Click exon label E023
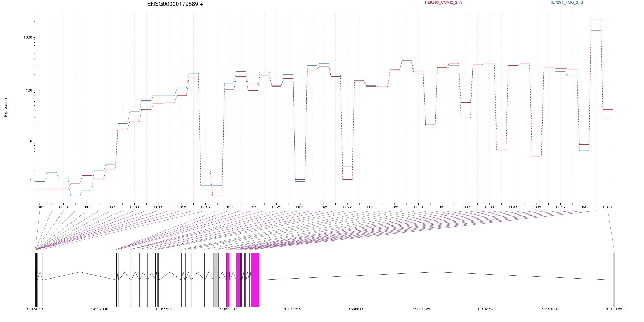This screenshot has width=644, height=322. [x=300, y=207]
